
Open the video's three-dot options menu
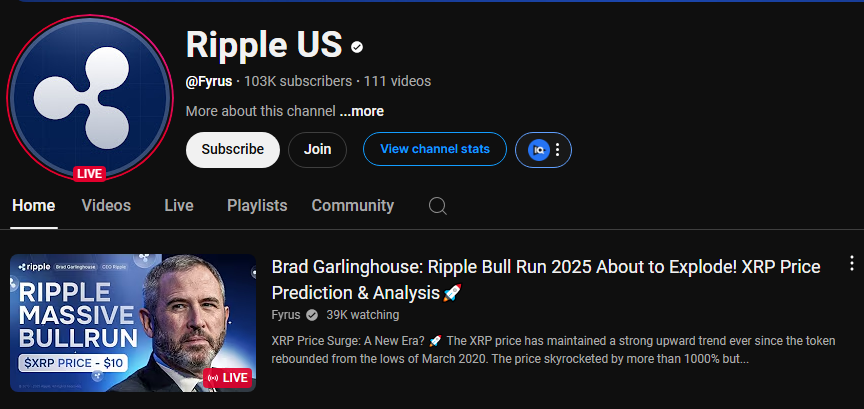851,264
